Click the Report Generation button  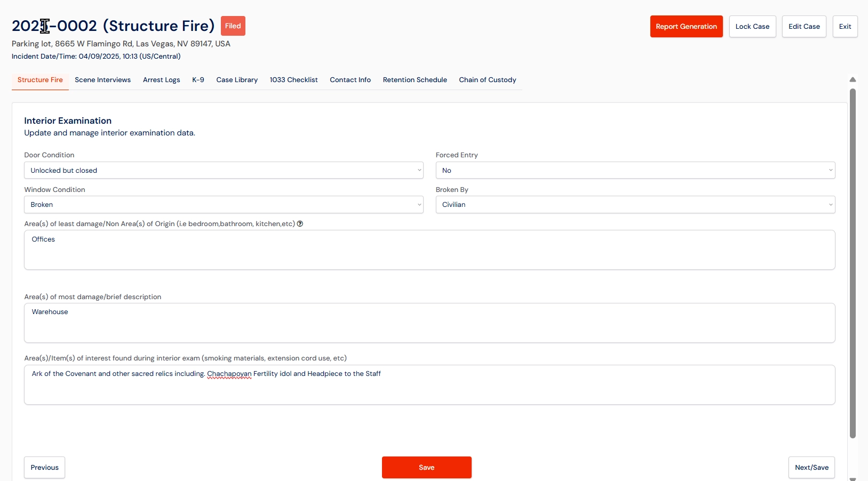686,26
